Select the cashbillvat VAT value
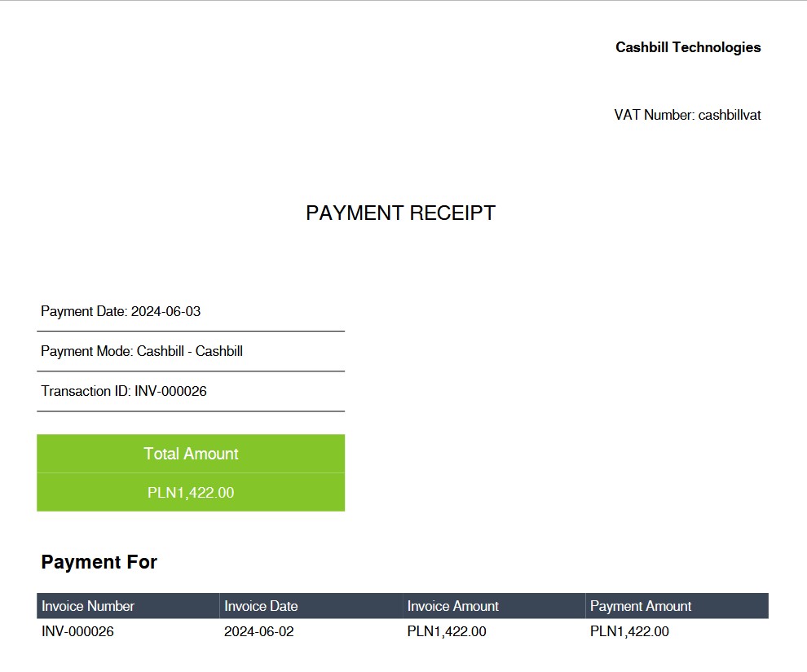This screenshot has width=807, height=672. pos(729,115)
